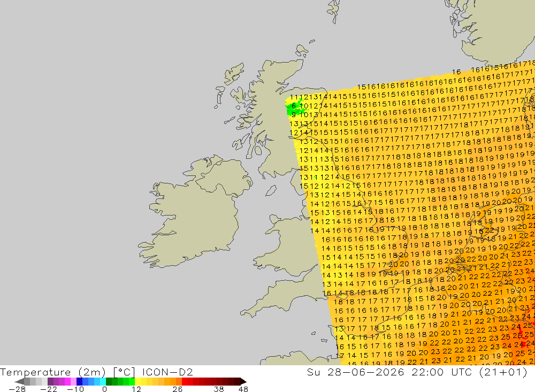This screenshot has width=535, height=392.
Task: Click the dark purple swatch above -22
Action: pyautogui.click(x=50, y=381)
